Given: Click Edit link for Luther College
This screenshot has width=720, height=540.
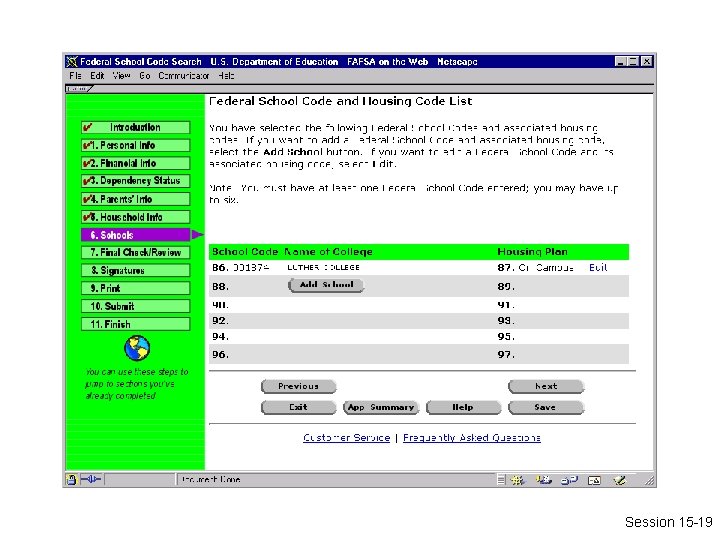Looking at the screenshot, I should (598, 268).
